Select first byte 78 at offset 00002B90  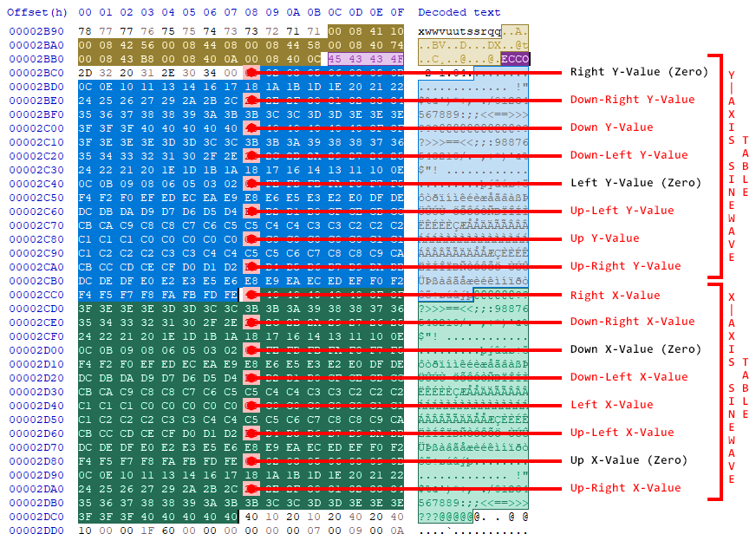84,30
